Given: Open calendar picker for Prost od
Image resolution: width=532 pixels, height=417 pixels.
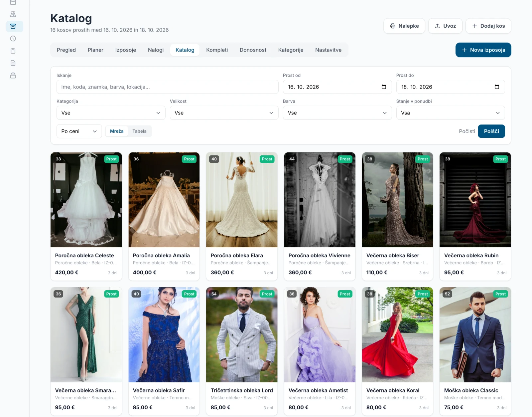Looking at the screenshot, I should coord(384,87).
